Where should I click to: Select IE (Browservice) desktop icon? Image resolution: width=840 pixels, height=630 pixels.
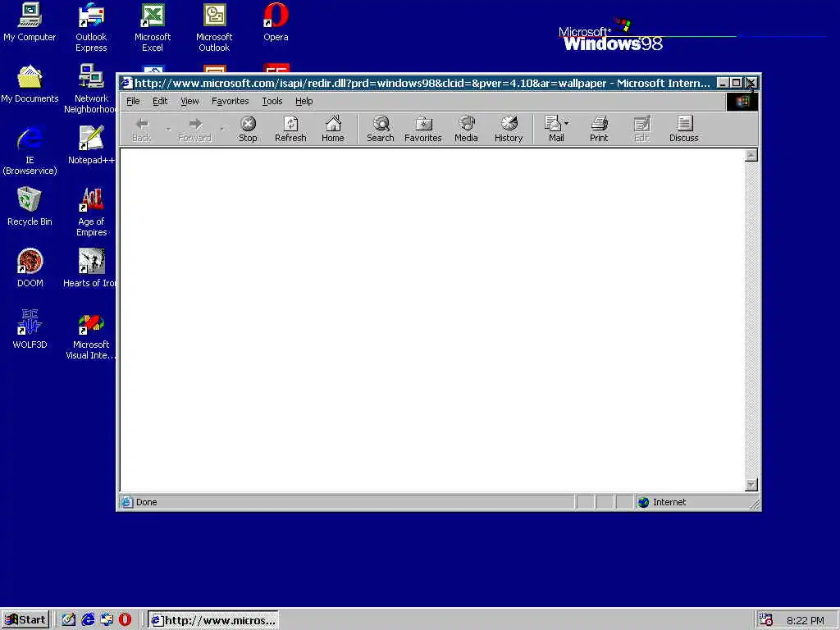30,150
